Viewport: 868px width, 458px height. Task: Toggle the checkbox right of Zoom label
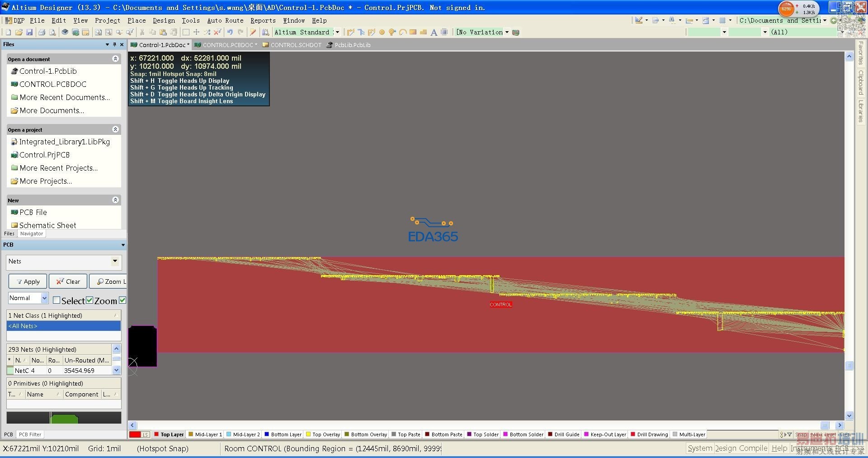tap(123, 301)
